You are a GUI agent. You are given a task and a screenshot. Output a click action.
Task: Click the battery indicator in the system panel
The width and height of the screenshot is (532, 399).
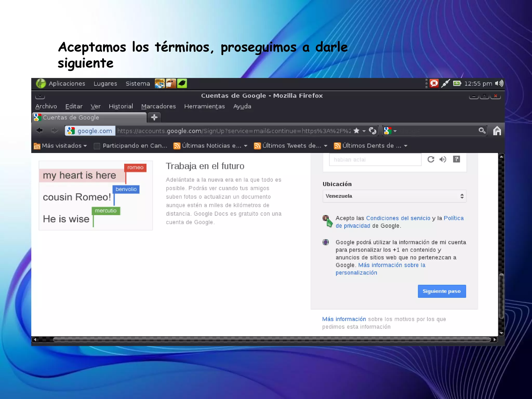(457, 83)
